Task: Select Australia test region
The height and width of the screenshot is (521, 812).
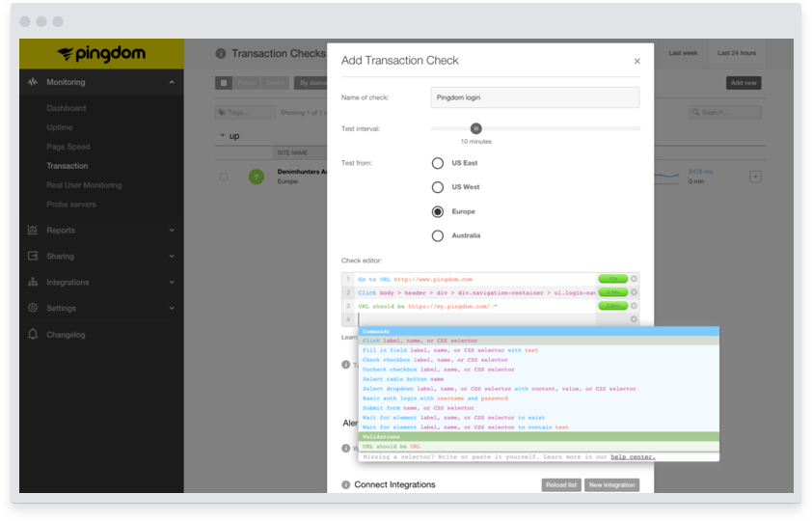Action: 438,235
